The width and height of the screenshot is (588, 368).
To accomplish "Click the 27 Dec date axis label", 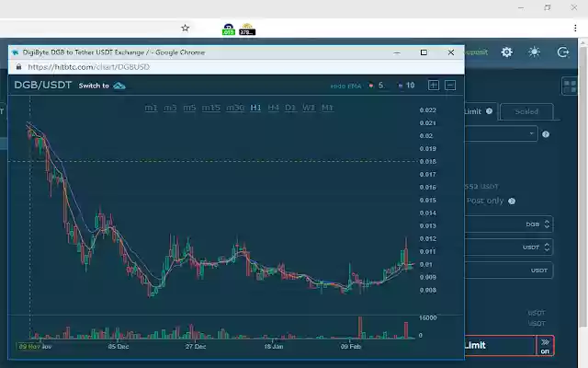I will 196,347.
